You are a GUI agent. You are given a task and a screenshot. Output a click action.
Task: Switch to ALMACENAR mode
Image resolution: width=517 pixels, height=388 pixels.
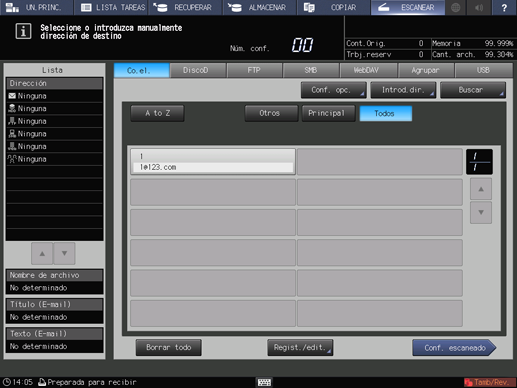pyautogui.click(x=260, y=7)
